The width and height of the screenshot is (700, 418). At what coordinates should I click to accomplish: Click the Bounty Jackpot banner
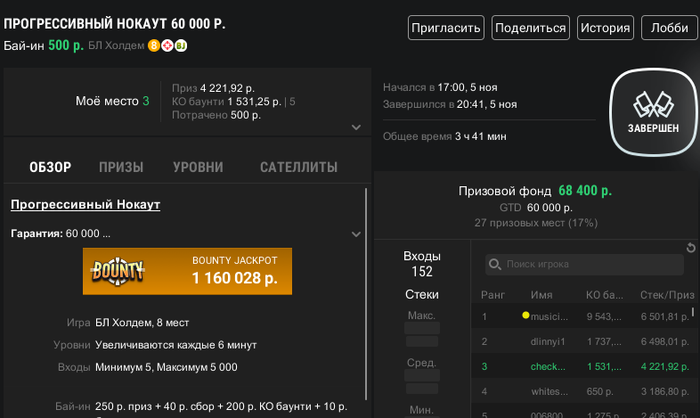tap(188, 271)
